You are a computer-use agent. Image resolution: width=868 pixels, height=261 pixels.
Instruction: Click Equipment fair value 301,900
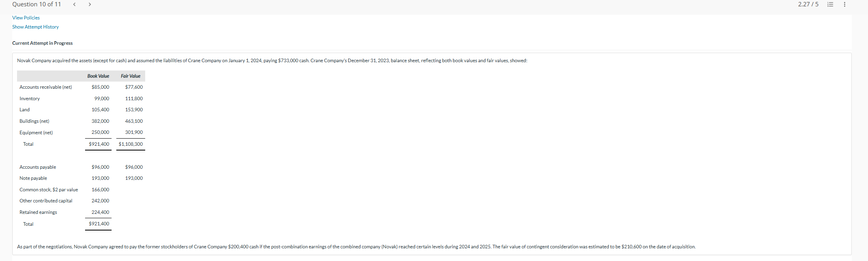click(134, 132)
